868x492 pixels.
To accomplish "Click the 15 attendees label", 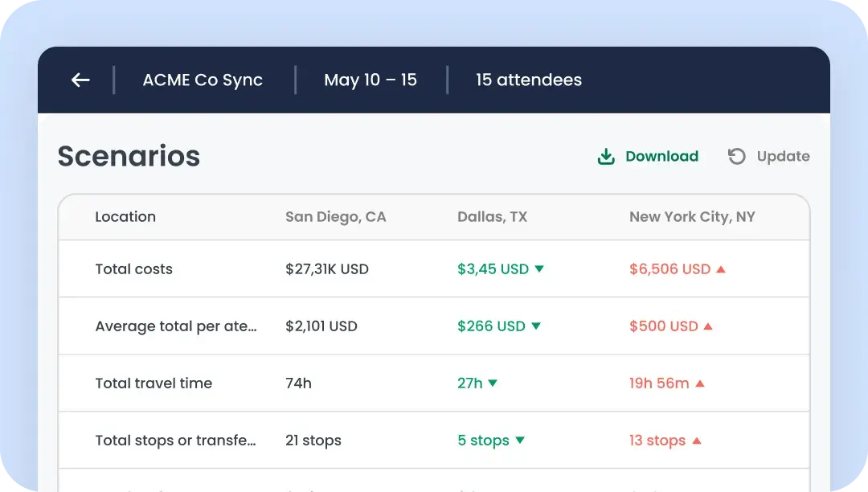I will pos(529,80).
